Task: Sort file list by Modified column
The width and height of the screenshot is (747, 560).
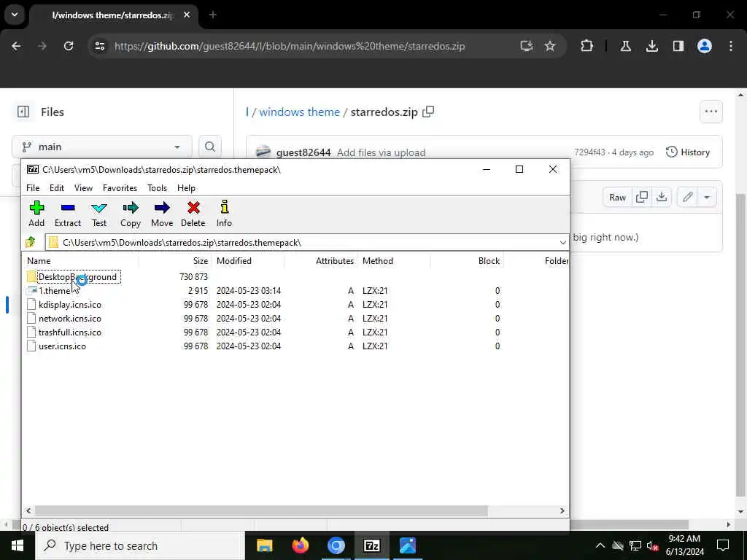Action: (x=249, y=261)
